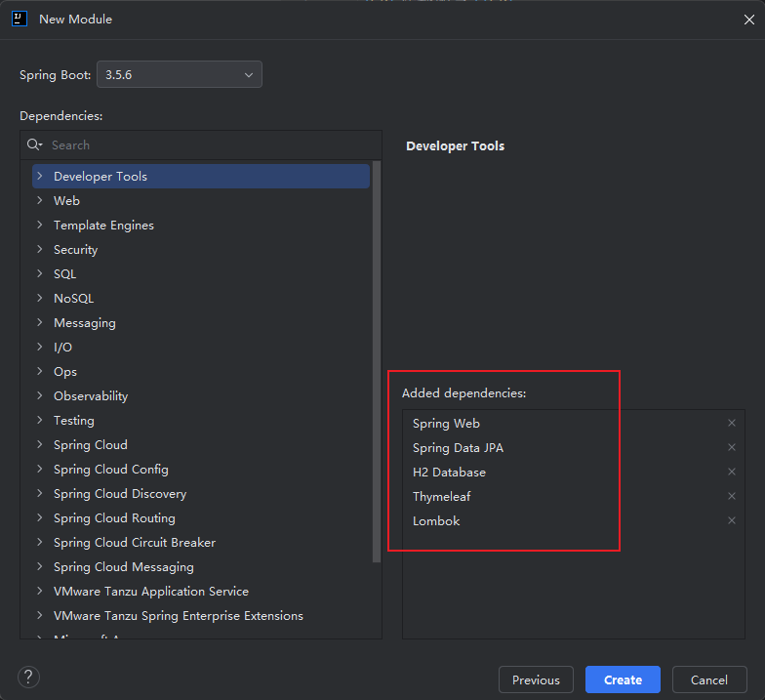Select Spring Cloud Discovery row
This screenshot has height=700, width=765.
click(x=201, y=494)
